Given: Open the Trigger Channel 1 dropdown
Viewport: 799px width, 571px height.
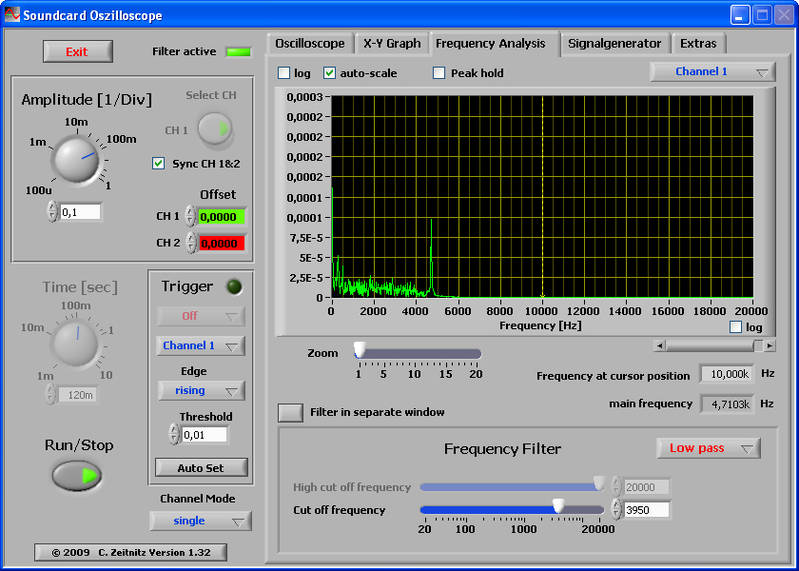Looking at the screenshot, I should click(201, 346).
